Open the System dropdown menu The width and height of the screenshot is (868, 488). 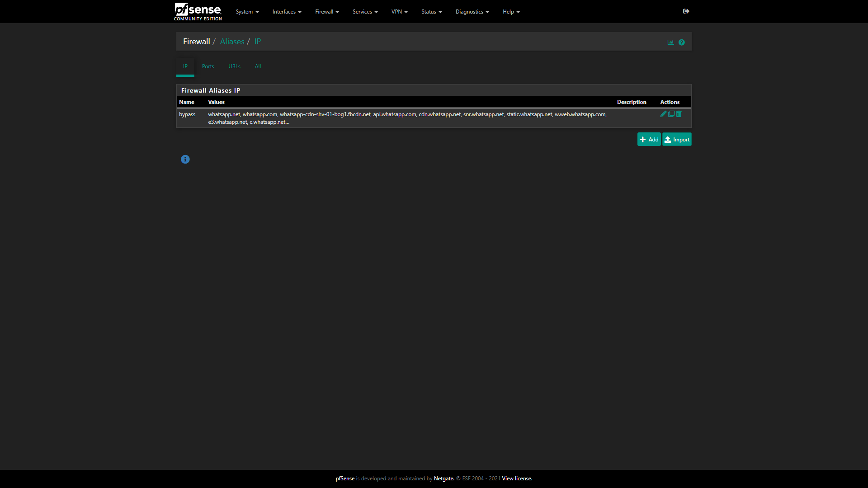[x=247, y=12]
